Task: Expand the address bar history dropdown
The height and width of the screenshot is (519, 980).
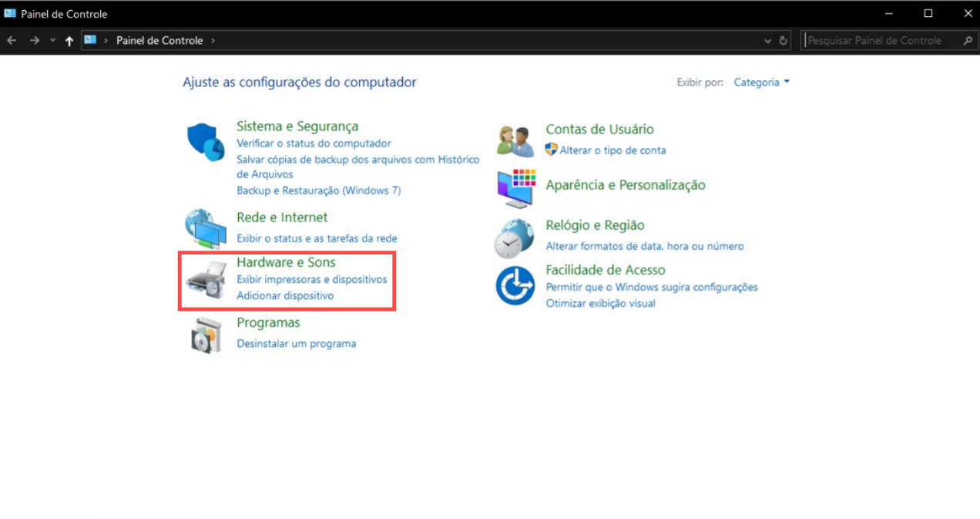Action: 767,41
